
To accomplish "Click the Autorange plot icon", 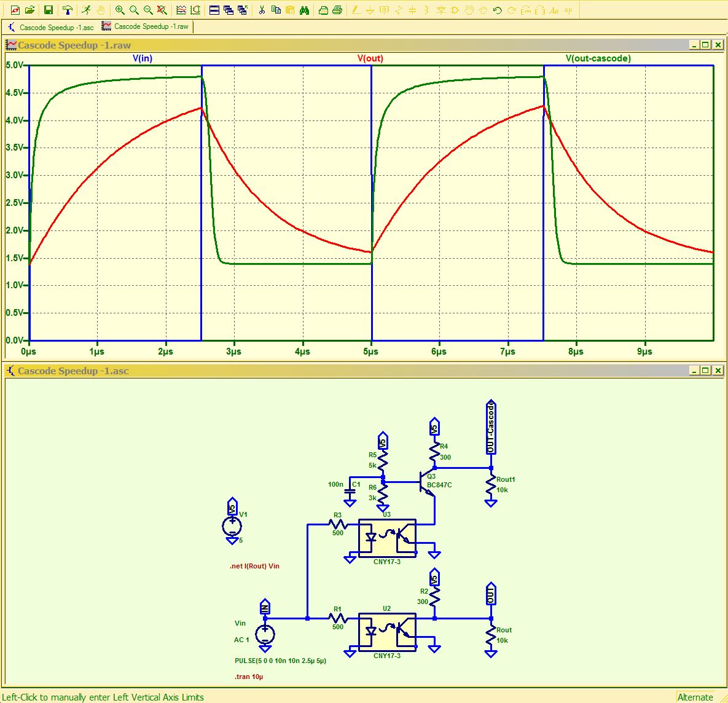I will [x=195, y=10].
